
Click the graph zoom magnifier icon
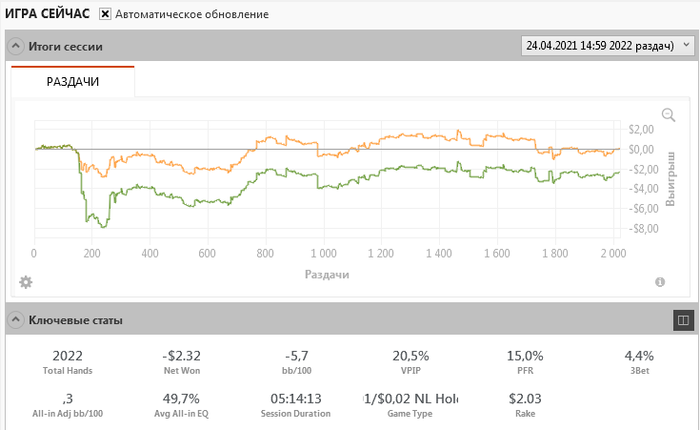tap(668, 115)
